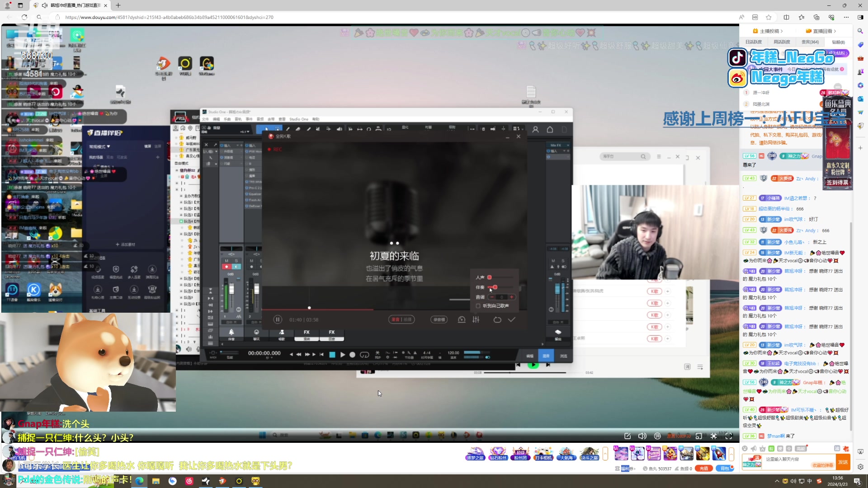Open the 文件 menu in Studio One
The width and height of the screenshot is (868, 488).
click(205, 119)
